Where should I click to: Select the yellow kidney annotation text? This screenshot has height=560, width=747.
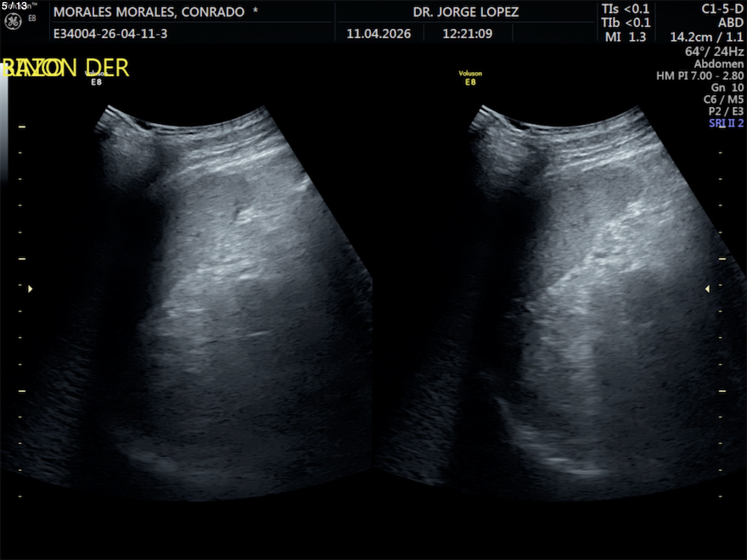coord(66,68)
